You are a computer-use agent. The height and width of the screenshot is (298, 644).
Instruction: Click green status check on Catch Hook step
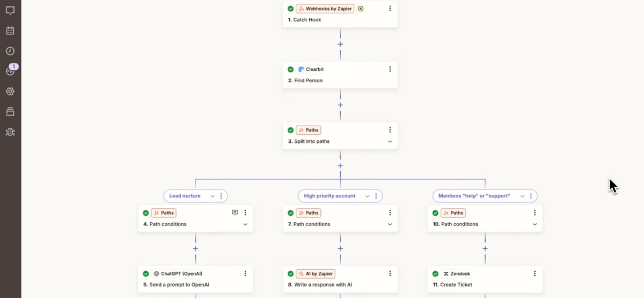click(x=290, y=9)
